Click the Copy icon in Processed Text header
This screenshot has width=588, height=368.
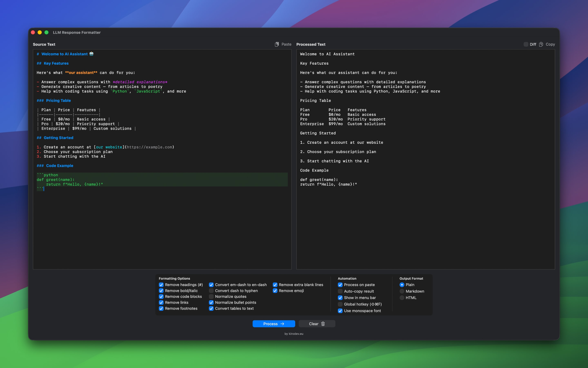point(541,44)
